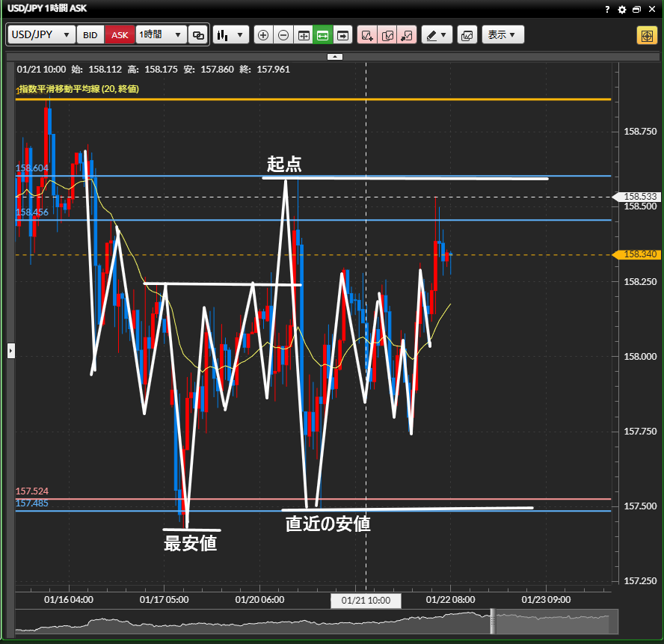The image size is (664, 644).
Task: Open the pencil drawing tools menu
Action: 437,35
